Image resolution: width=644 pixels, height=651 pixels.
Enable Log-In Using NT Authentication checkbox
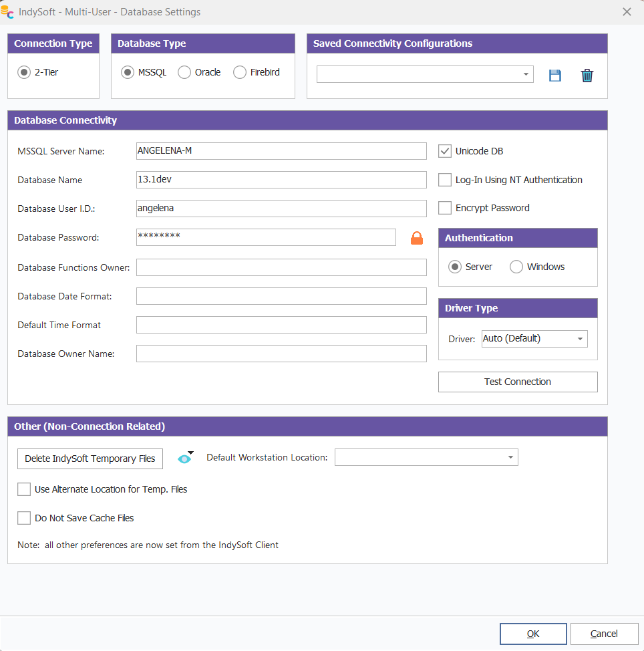click(x=445, y=180)
